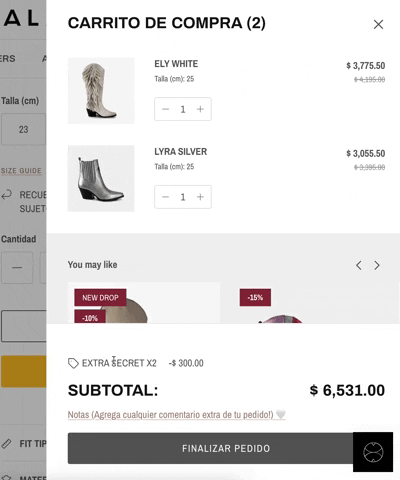
Task: Open the chat widget icon
Action: pyautogui.click(x=373, y=452)
